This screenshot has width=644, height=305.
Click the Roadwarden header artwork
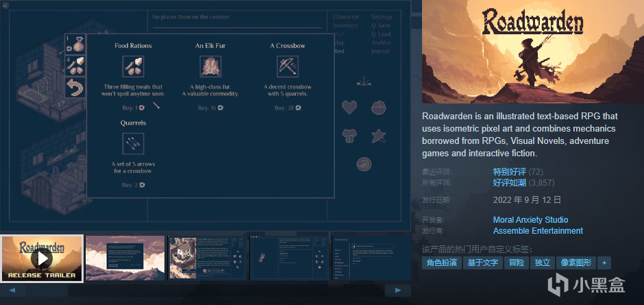[x=533, y=51]
